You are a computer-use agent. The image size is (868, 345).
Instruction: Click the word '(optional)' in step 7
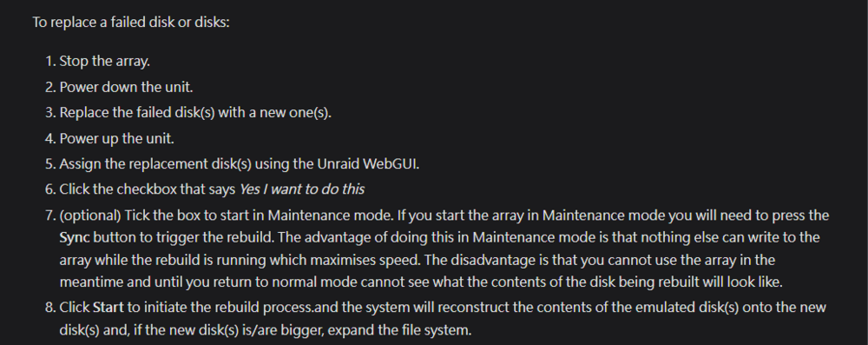pyautogui.click(x=89, y=216)
